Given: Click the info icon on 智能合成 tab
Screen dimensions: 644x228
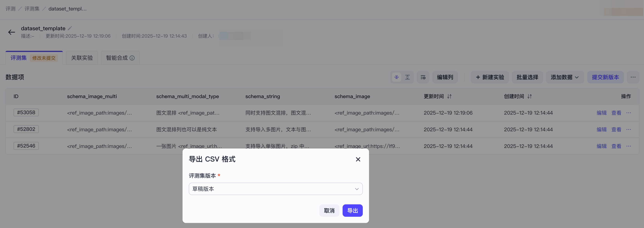Looking at the screenshot, I should coord(132,58).
